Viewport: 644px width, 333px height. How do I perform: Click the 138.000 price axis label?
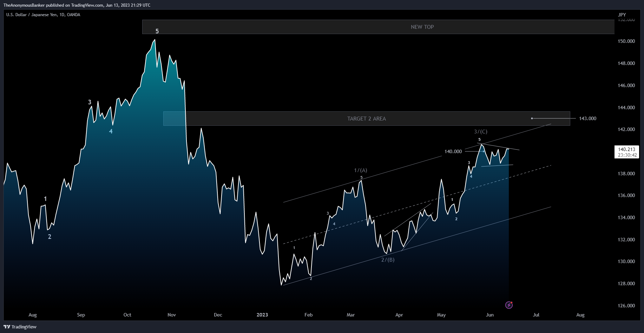pyautogui.click(x=626, y=174)
